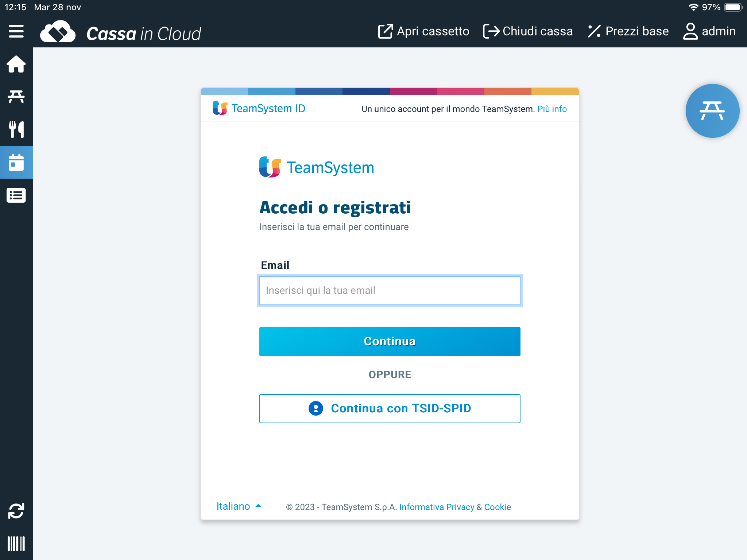This screenshot has height=560, width=747.
Task: Tap the floating blue table button
Action: 712,111
